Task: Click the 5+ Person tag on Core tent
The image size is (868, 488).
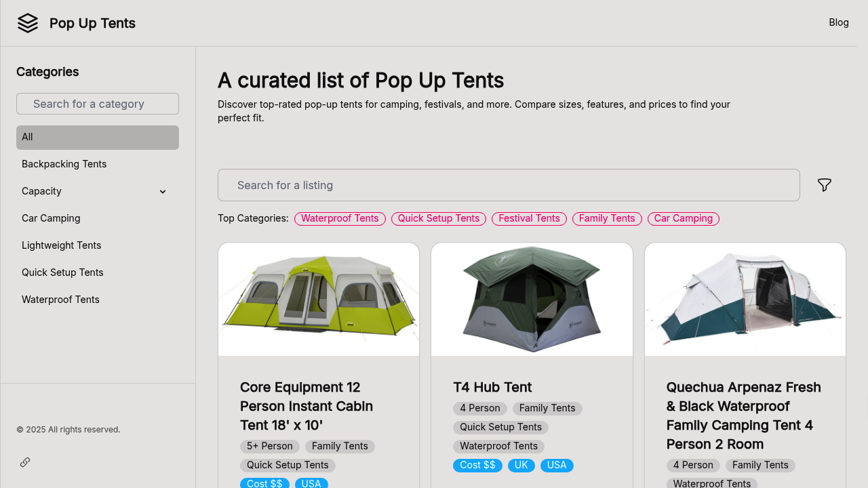Action: pyautogui.click(x=269, y=446)
